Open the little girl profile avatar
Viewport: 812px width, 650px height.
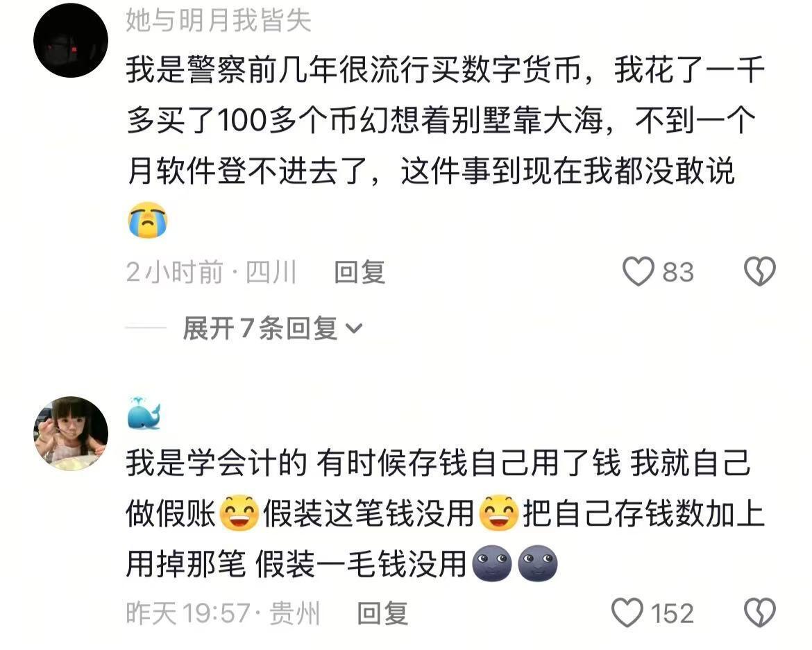71,434
